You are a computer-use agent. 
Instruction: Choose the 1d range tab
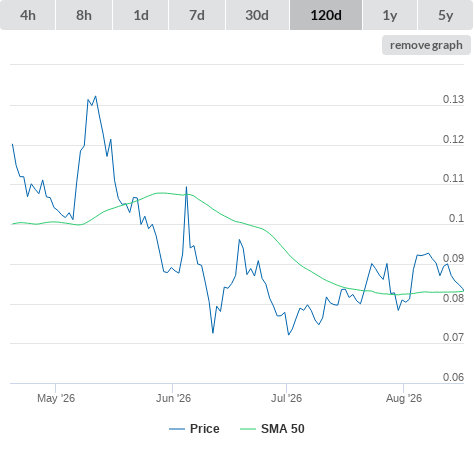tap(141, 15)
